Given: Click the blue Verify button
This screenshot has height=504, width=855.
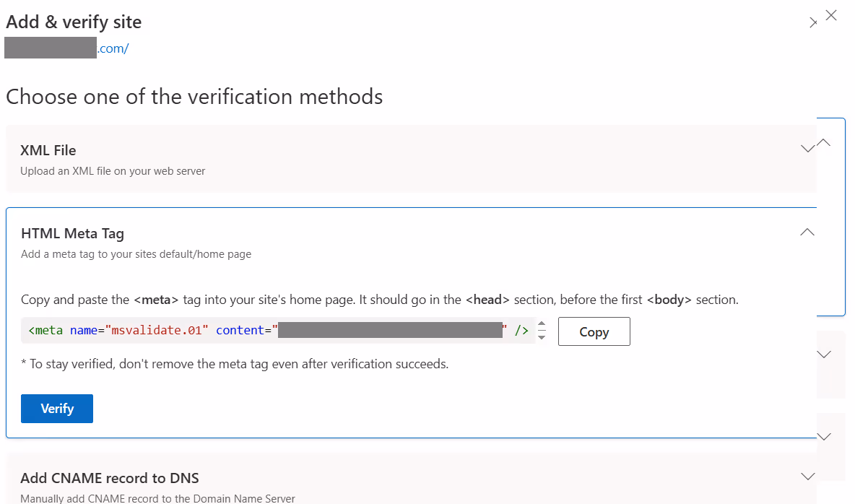Looking at the screenshot, I should pyautogui.click(x=57, y=409).
